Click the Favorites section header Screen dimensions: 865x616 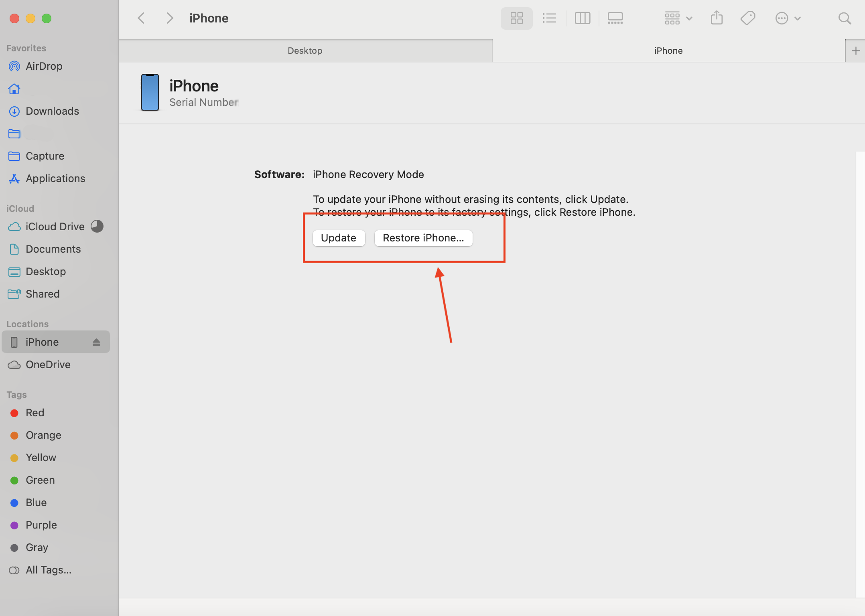coord(26,48)
